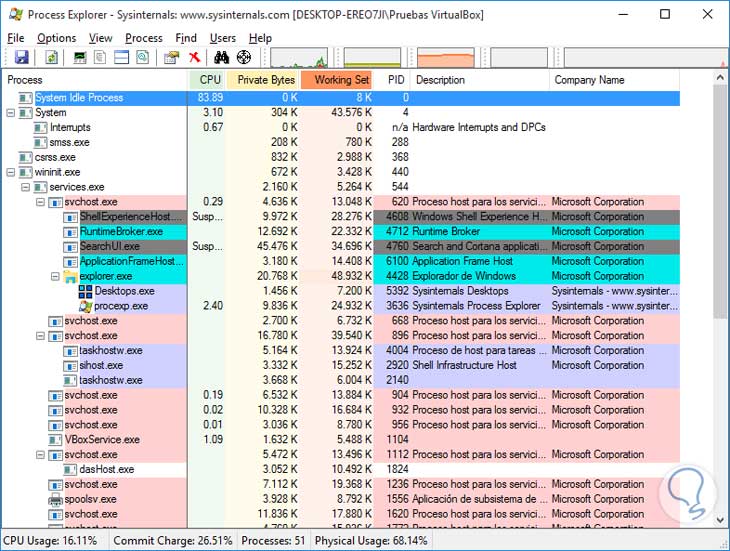The height and width of the screenshot is (551, 730).
Task: Click the procexp.exe process icon
Action: 85,306
